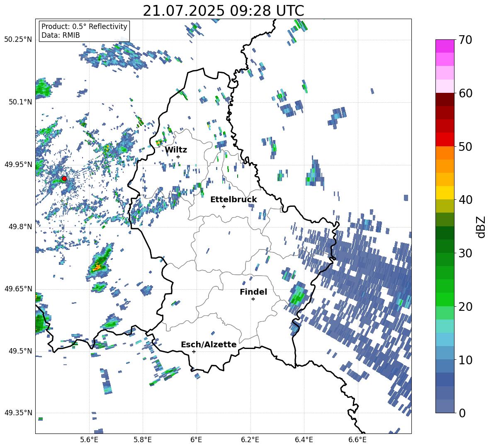Click the 49.95°N latitude tick label
Viewport: 491px width, 448px height.
[x=18, y=165]
